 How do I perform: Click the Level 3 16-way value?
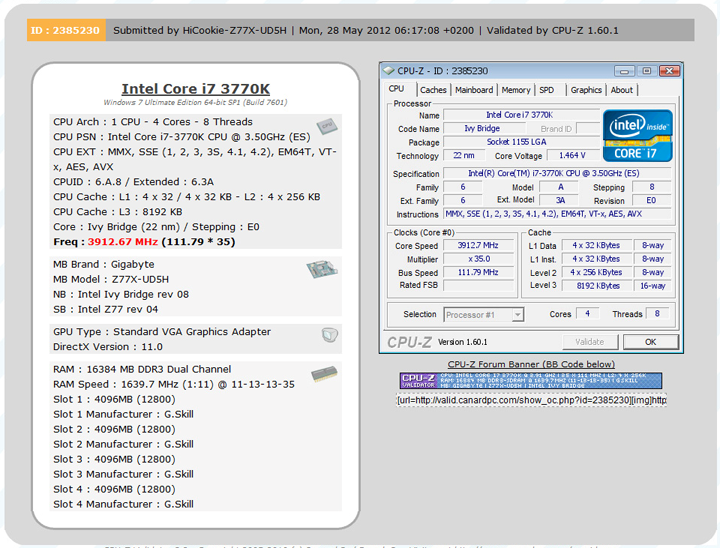[652, 286]
